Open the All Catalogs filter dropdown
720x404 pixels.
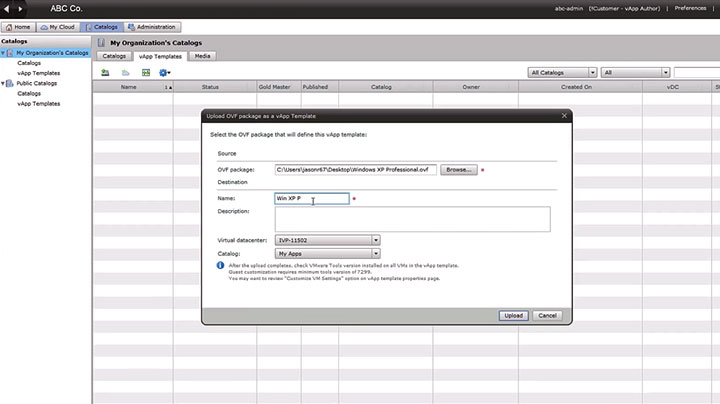click(562, 73)
